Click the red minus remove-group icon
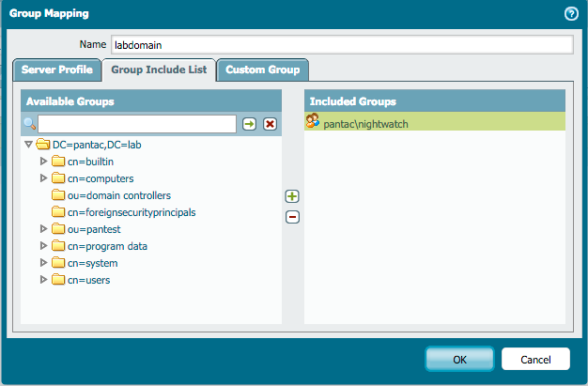 292,217
